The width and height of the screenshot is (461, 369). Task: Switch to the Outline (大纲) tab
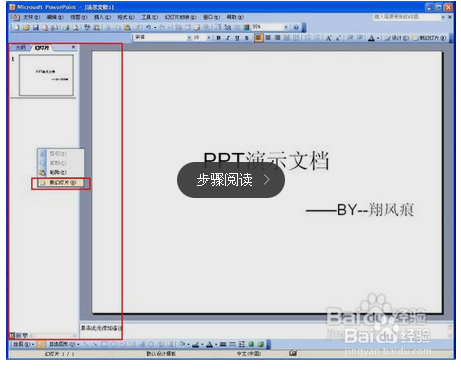click(20, 48)
